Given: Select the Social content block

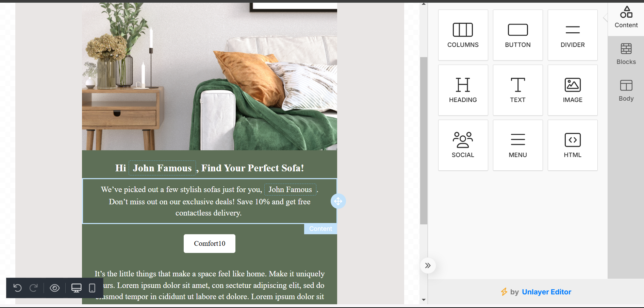Looking at the screenshot, I should tap(463, 145).
